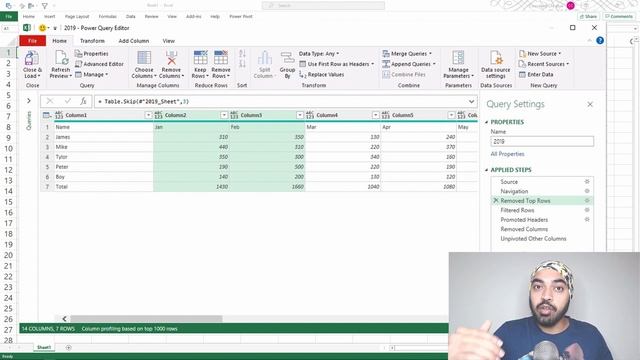Open the Merge Queries dropdown
640x360 pixels.
407,53
